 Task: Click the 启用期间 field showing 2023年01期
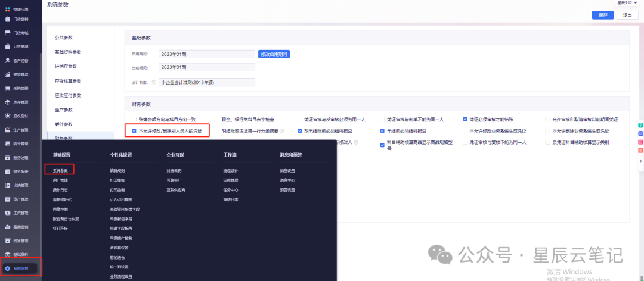[x=207, y=54]
